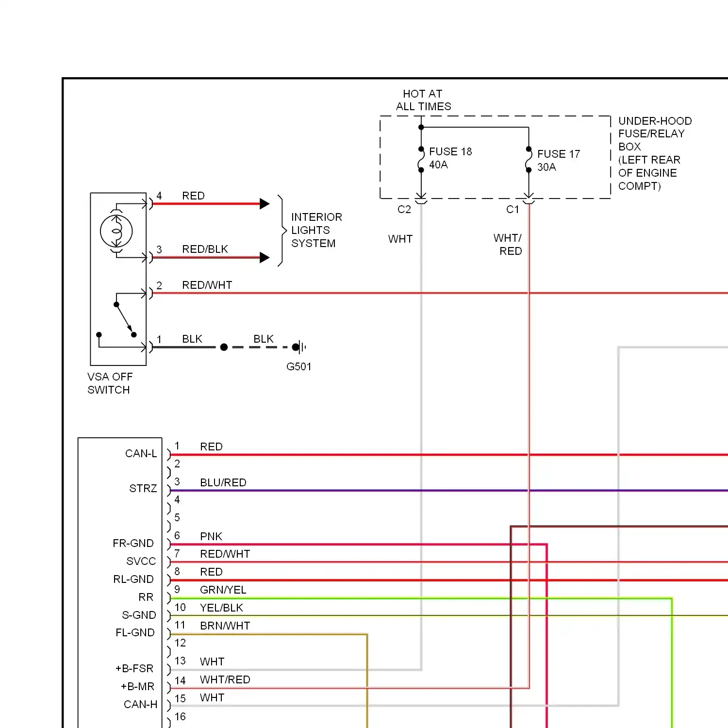Click the "RR" terminal label
The image size is (728, 728).
[146, 597]
